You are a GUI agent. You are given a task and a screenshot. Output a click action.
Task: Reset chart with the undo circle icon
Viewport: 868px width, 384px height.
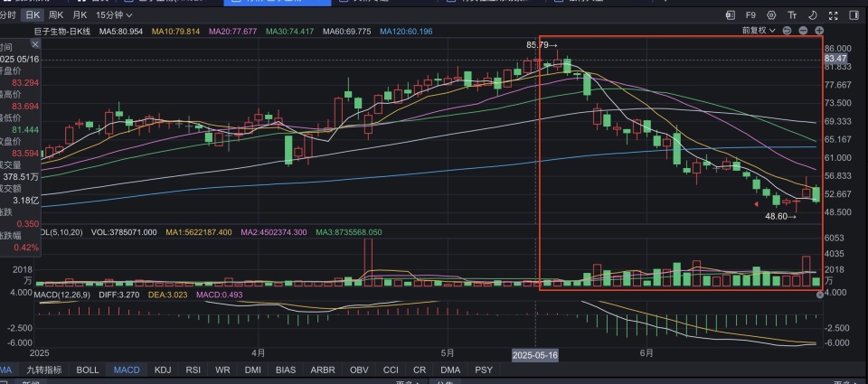click(788, 31)
